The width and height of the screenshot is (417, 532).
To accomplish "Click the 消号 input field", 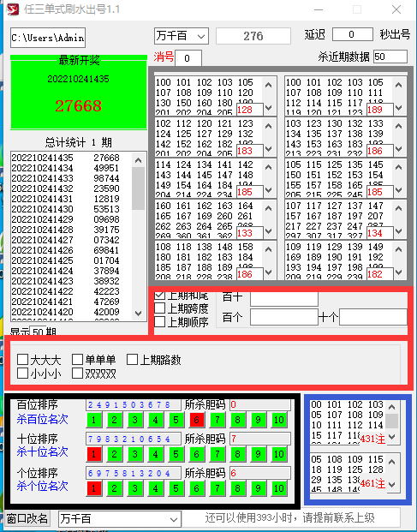I will pyautogui.click(x=188, y=58).
